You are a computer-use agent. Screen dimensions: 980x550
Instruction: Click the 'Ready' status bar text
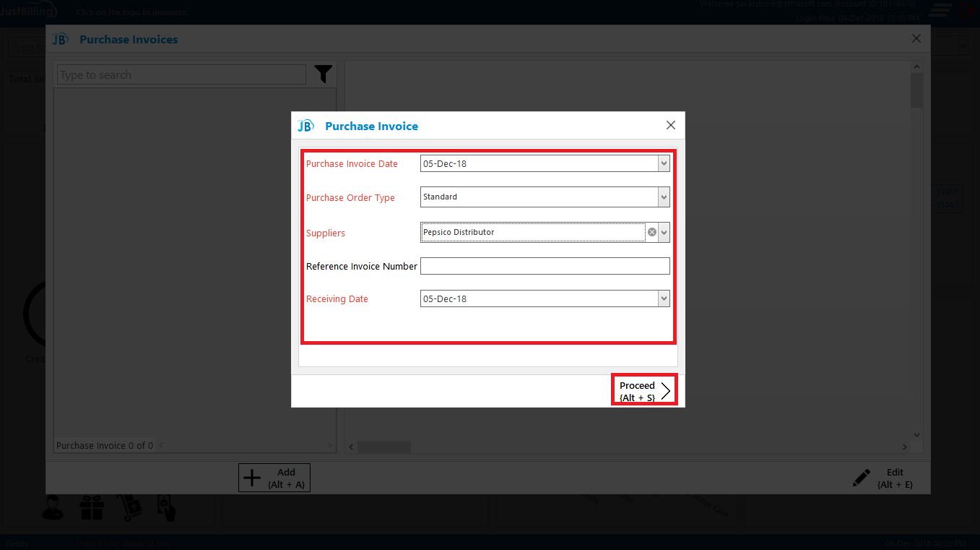(17, 543)
